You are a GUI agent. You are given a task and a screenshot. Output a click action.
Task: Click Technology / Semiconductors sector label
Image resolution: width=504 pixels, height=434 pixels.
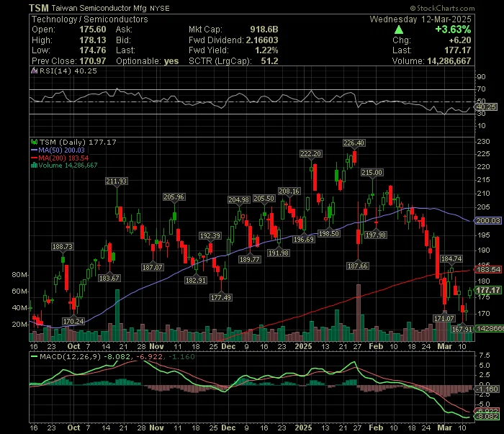tap(90, 19)
